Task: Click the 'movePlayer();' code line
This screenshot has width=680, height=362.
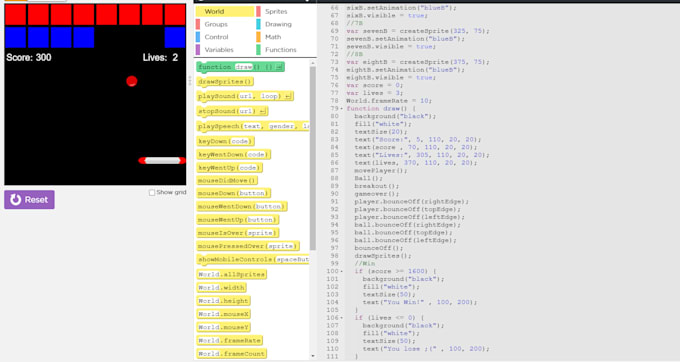Action: click(381, 171)
